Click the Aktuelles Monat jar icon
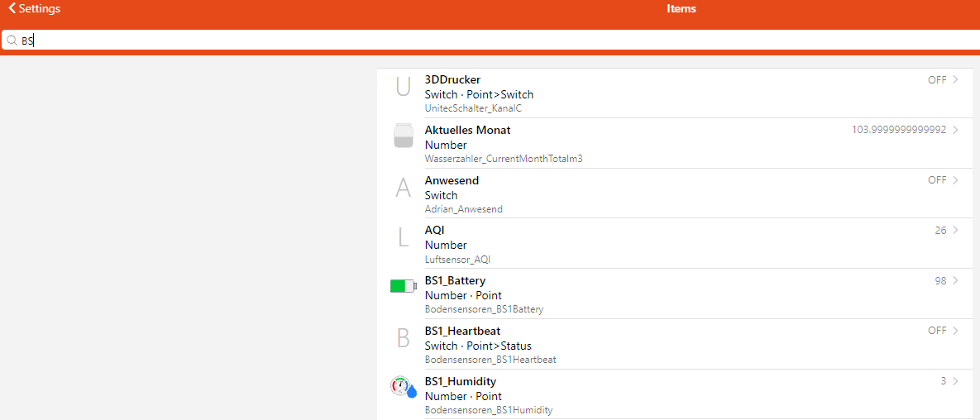The width and height of the screenshot is (980, 420). (x=403, y=136)
